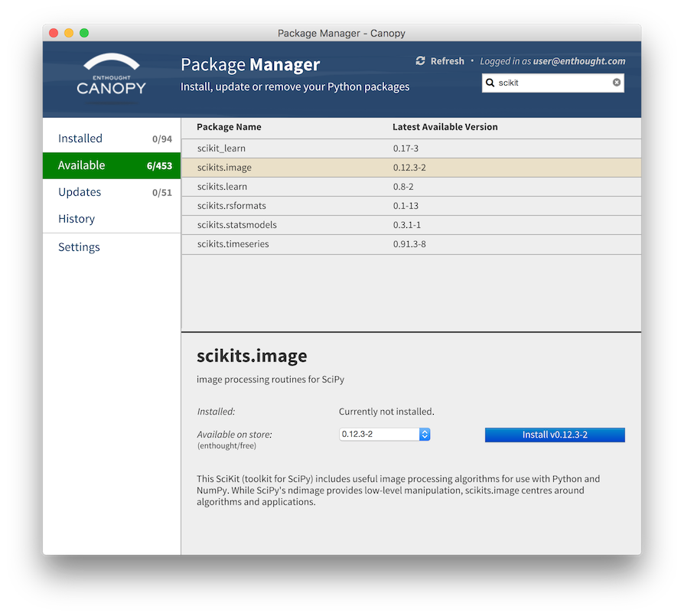
Task: Open Settings in the sidebar
Action: (79, 247)
